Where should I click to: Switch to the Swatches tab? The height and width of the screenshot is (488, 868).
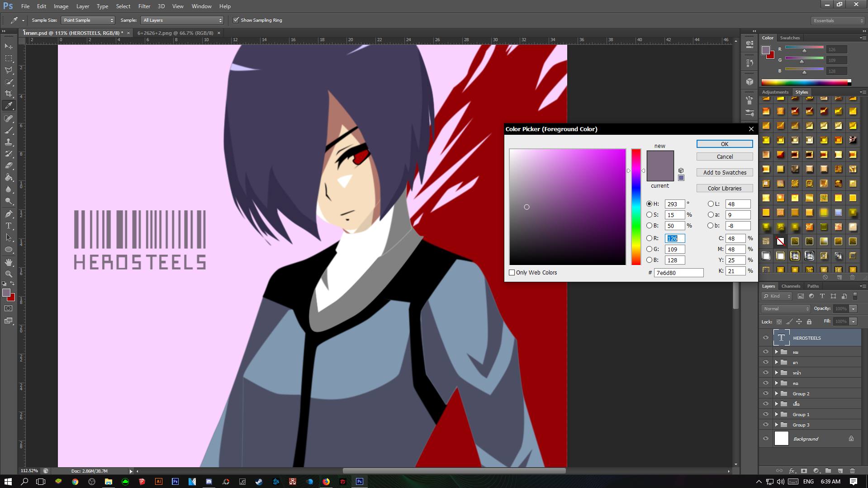tap(790, 38)
